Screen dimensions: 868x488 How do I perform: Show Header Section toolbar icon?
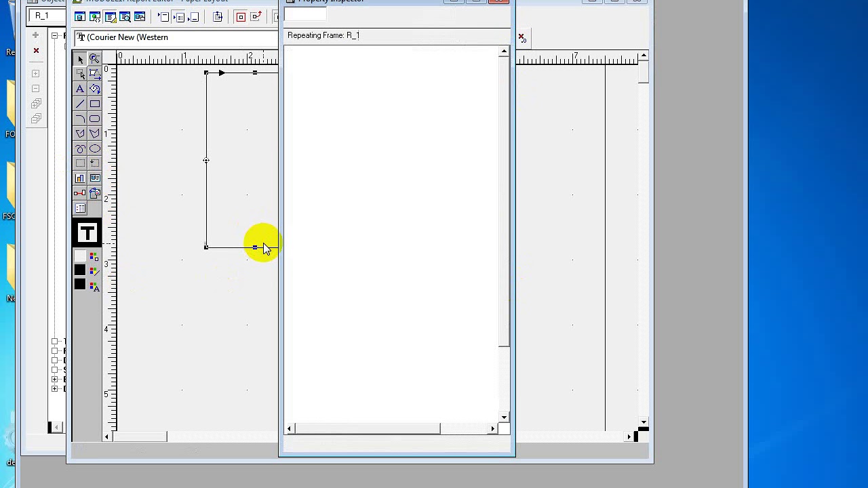pyautogui.click(x=163, y=17)
